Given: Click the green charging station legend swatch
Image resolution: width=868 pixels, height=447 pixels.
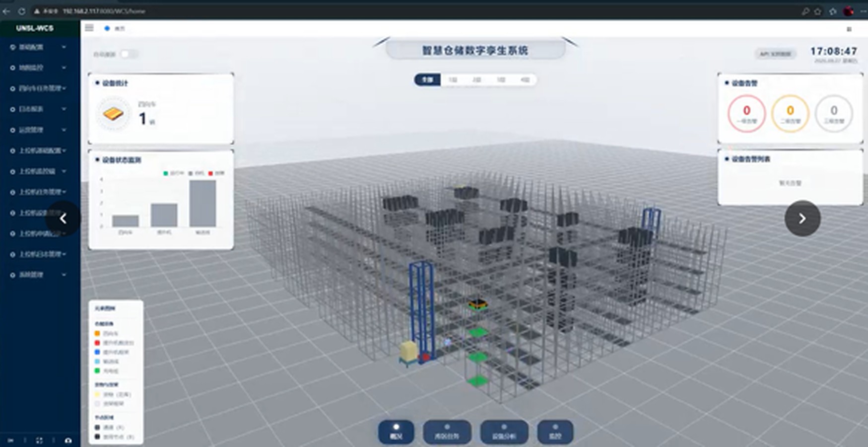Looking at the screenshot, I should pos(97,371).
